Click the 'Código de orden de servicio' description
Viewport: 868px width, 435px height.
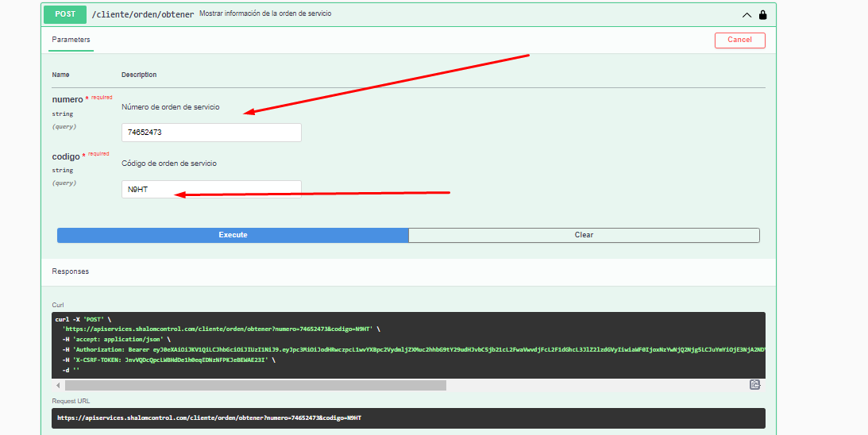pyautogui.click(x=168, y=164)
